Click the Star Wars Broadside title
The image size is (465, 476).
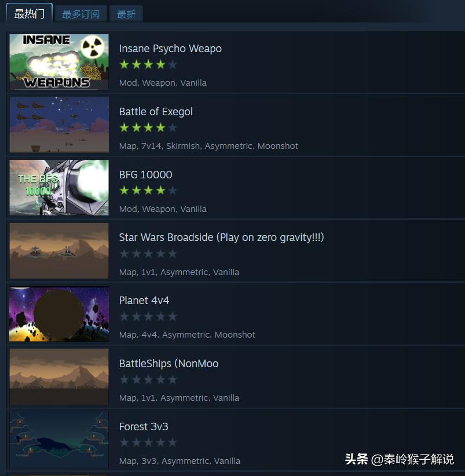(x=222, y=237)
